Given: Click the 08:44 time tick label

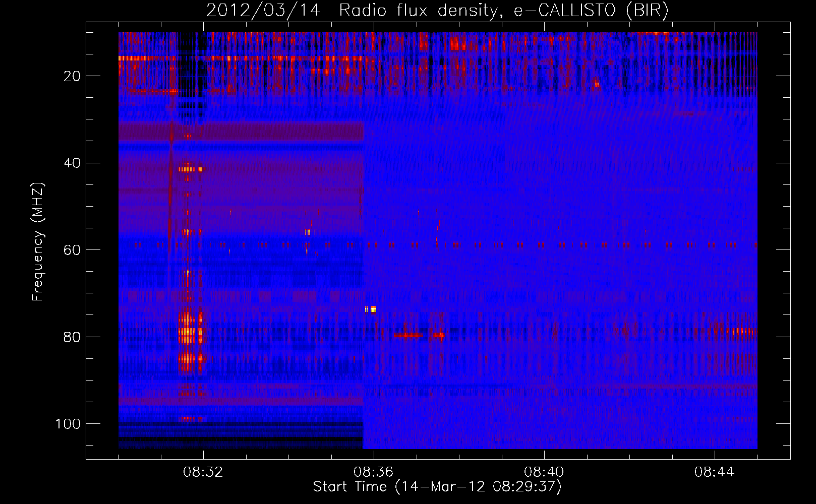Looking at the screenshot, I should click(x=715, y=472).
